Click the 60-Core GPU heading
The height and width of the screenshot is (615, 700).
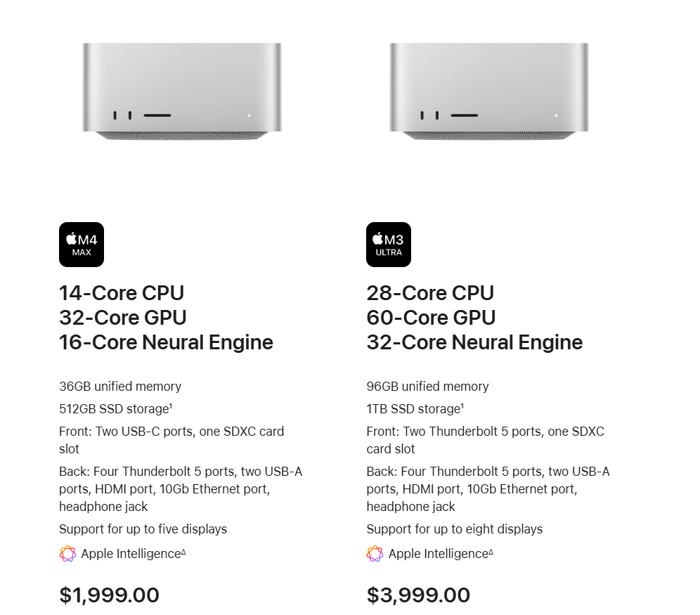(x=431, y=318)
